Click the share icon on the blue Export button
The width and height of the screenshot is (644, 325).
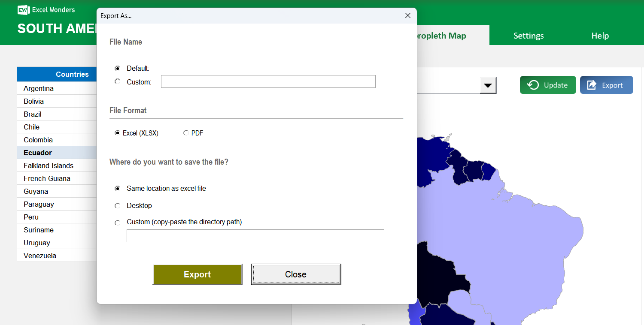pyautogui.click(x=592, y=85)
